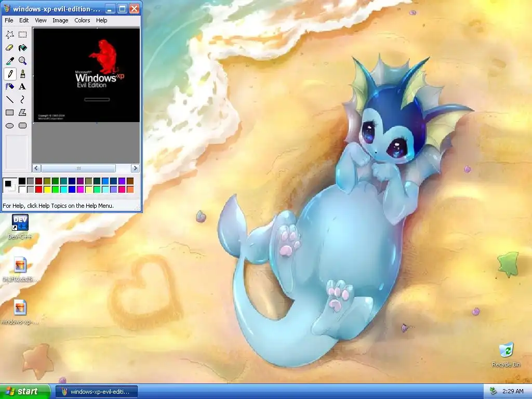Activate the Fill With Color bucket
The width and height of the screenshot is (532, 399).
click(23, 47)
